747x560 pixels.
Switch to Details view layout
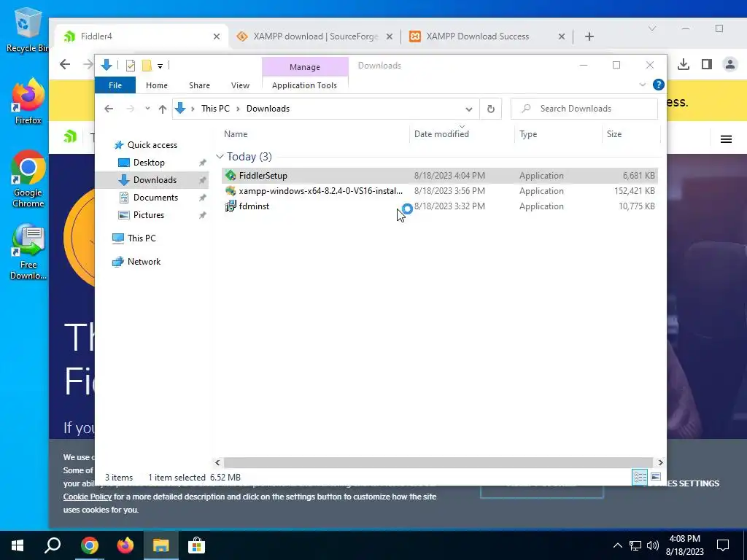pyautogui.click(x=640, y=477)
